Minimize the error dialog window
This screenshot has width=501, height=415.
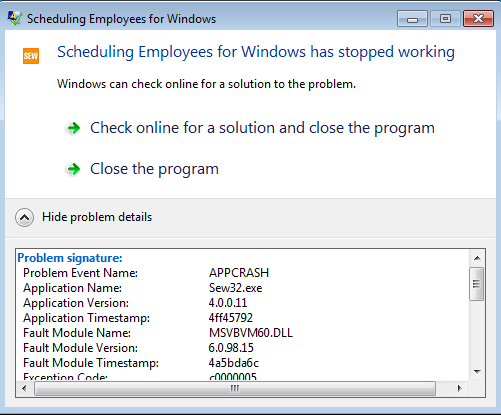click(x=412, y=19)
